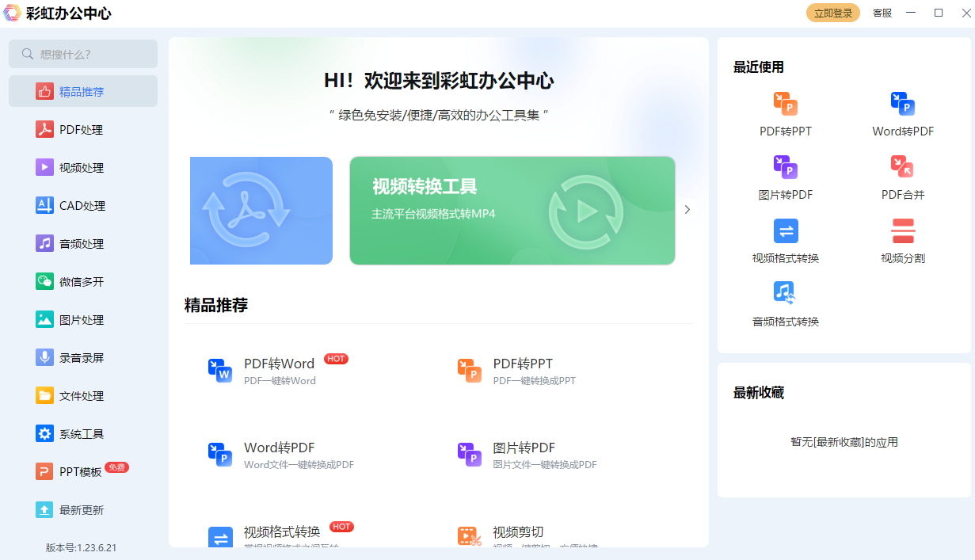This screenshot has height=560, width=975.
Task: Click PDF转Word icon in 精品推荐 list
Action: click(x=220, y=371)
